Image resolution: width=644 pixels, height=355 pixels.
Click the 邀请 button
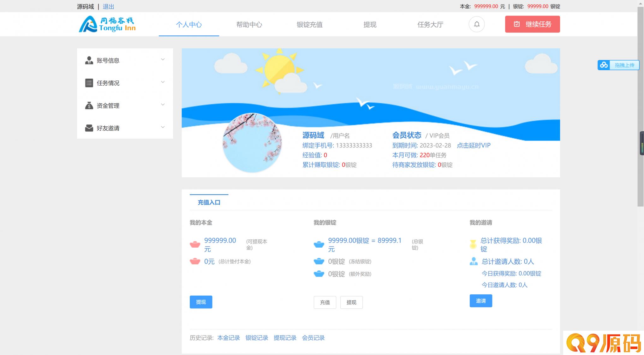coord(481,301)
